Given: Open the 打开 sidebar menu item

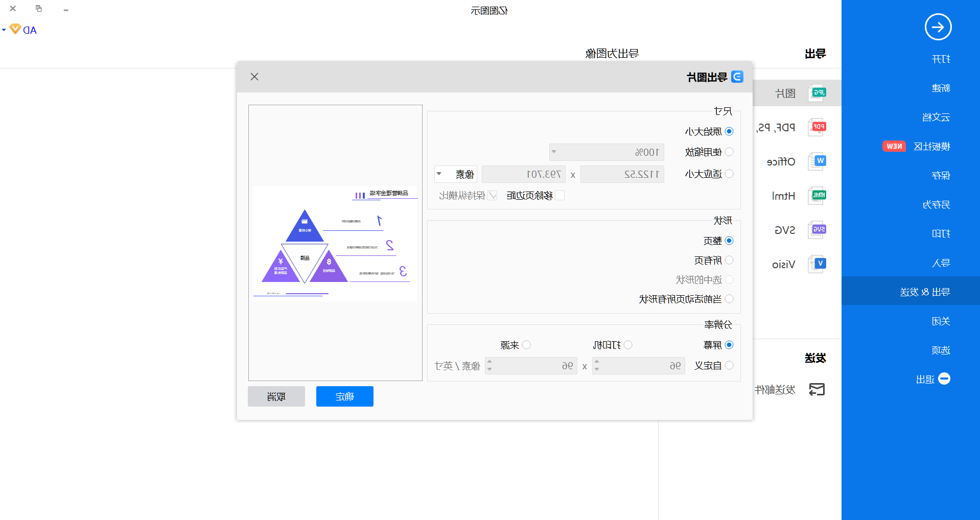Looking at the screenshot, I should [x=941, y=59].
